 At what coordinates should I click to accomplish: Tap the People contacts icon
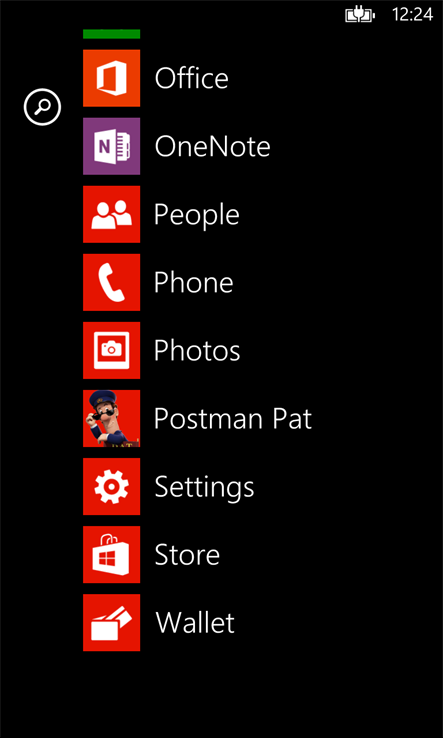(112, 214)
